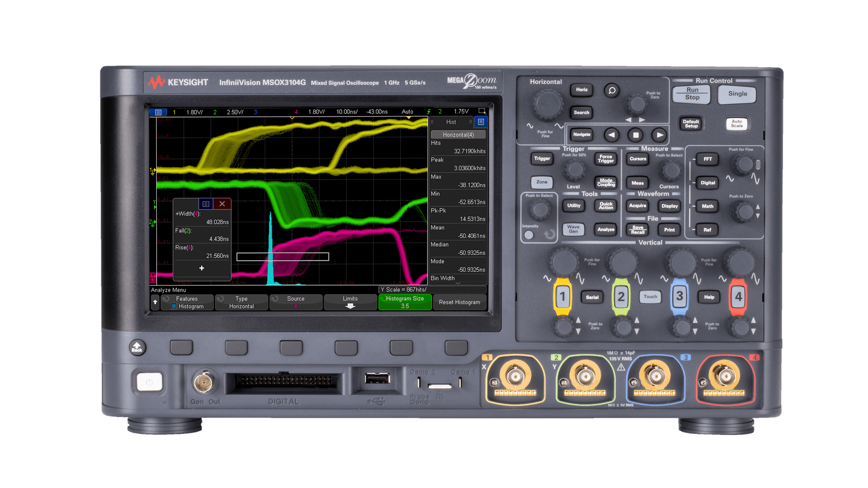Push the Cursors knob
868x488 pixels.
[x=672, y=170]
